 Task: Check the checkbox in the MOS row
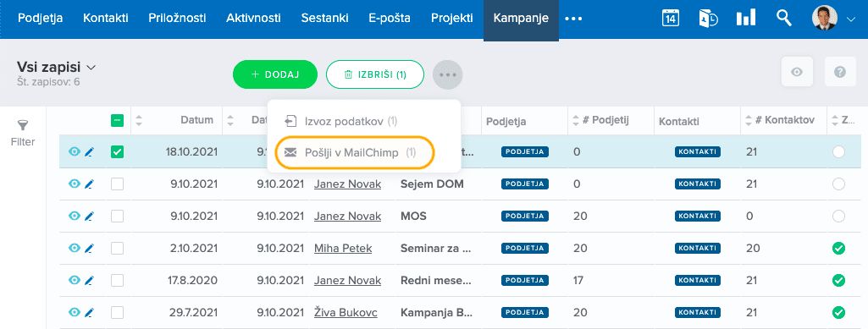tap(118, 217)
